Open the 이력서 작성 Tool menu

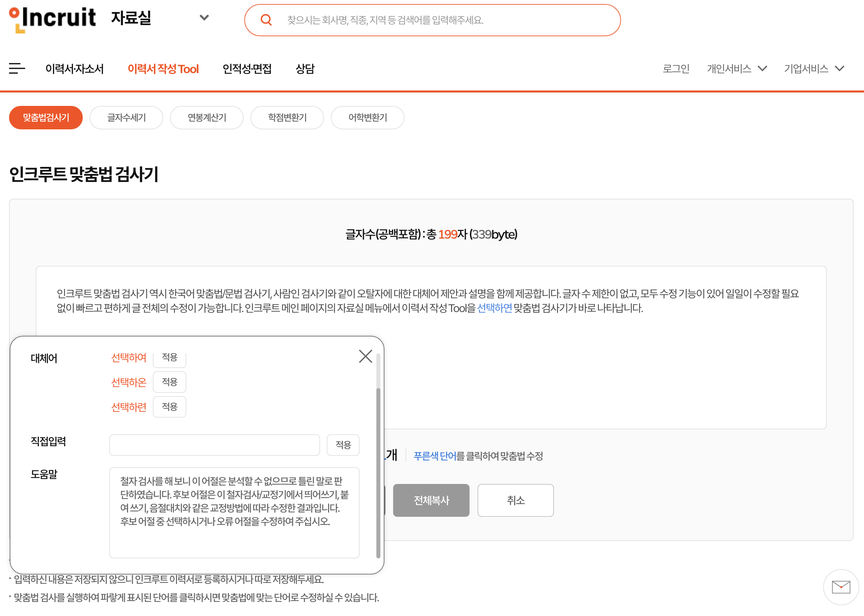tap(163, 69)
